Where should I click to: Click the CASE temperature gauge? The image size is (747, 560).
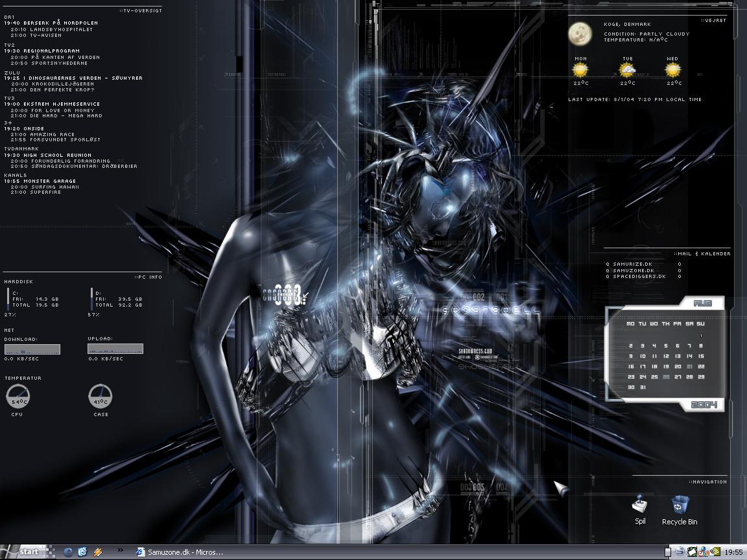coord(101,397)
